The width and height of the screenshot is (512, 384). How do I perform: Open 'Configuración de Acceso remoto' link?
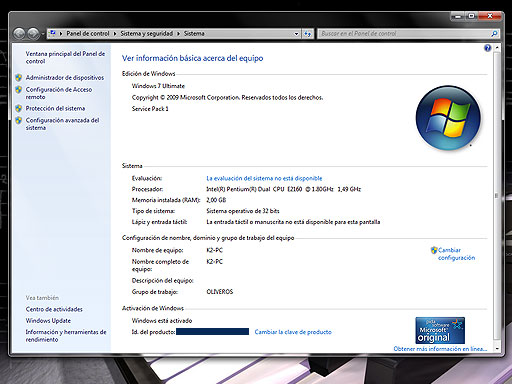(59, 93)
